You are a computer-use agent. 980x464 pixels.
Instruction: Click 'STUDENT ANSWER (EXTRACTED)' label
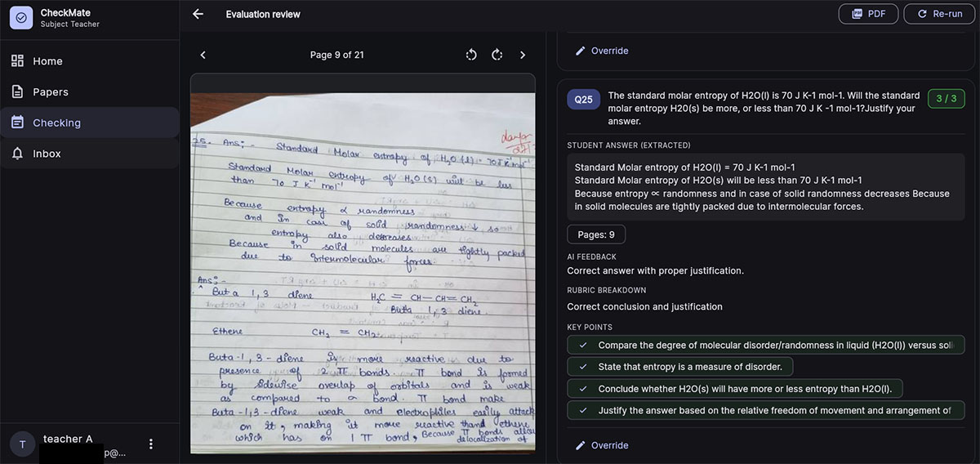[x=629, y=145]
